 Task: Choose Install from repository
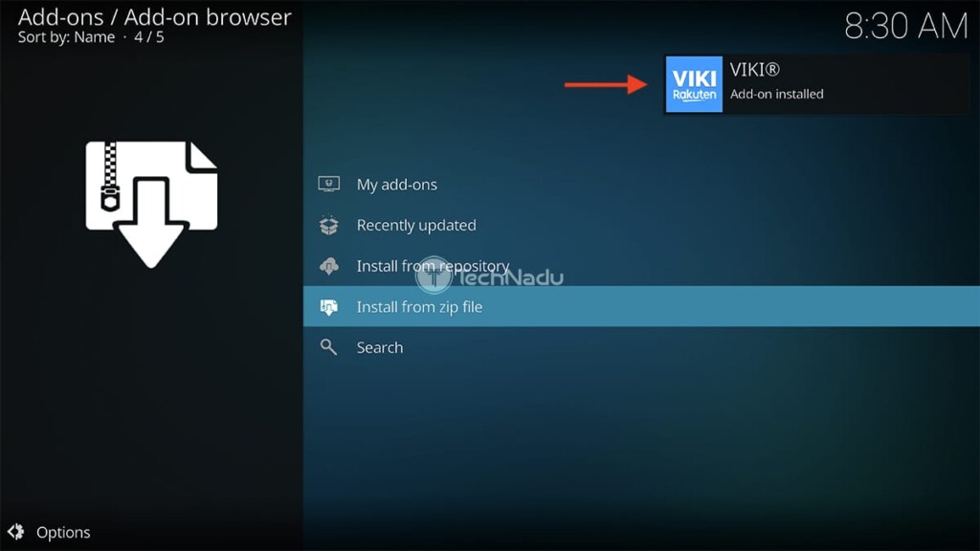[x=641, y=266]
